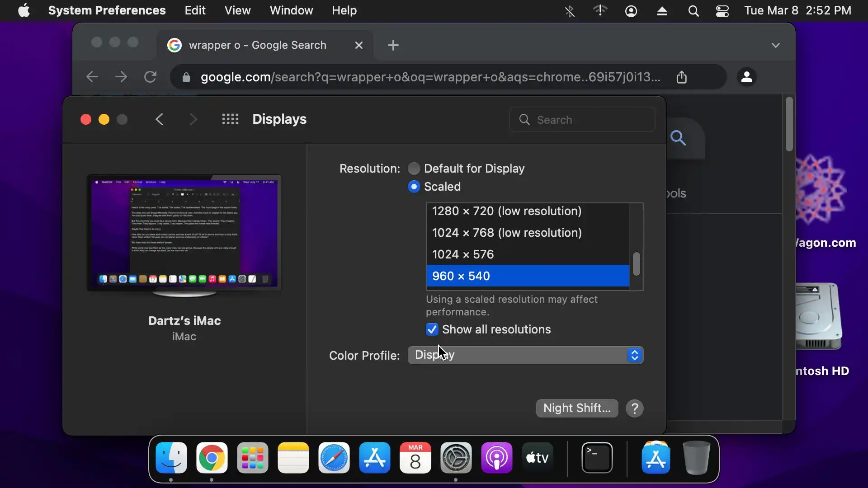The height and width of the screenshot is (488, 868).
Task: Select the Default for Display radio button
Action: pyautogui.click(x=414, y=169)
